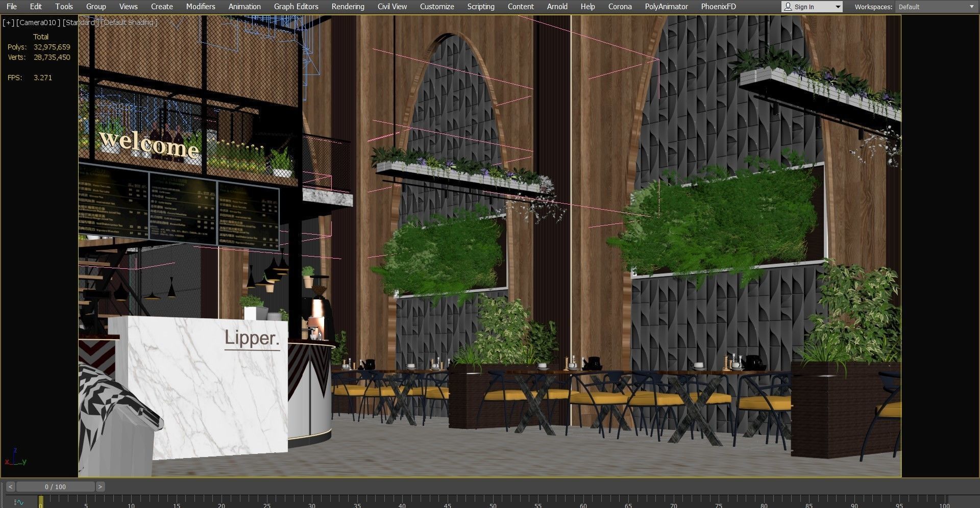
Task: Open the PhoenixFD menu
Action: click(718, 7)
